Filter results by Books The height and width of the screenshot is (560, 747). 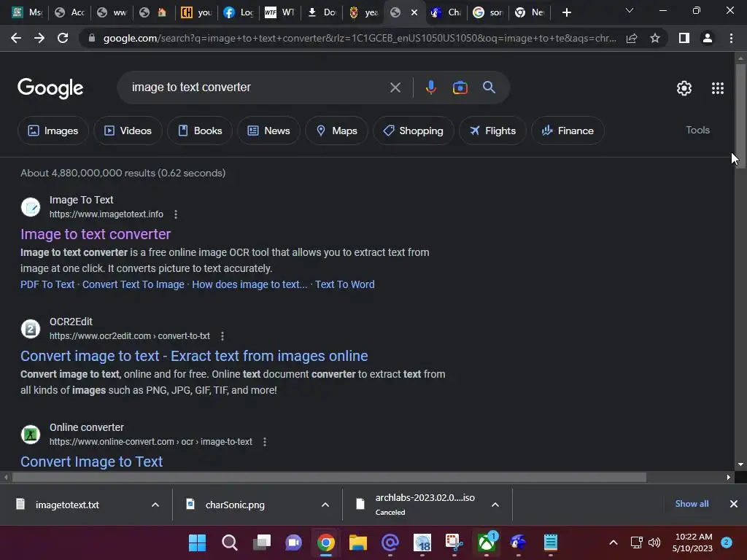click(200, 131)
